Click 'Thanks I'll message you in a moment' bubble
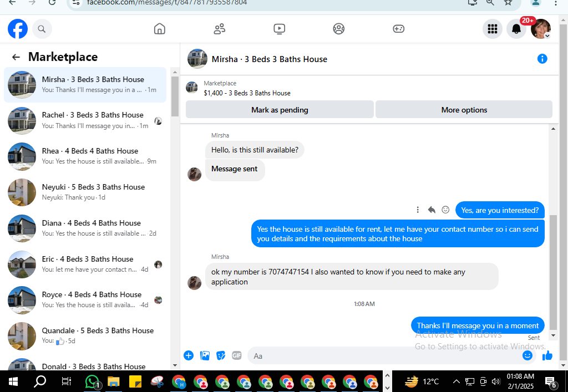This screenshot has width=568, height=392. (478, 325)
